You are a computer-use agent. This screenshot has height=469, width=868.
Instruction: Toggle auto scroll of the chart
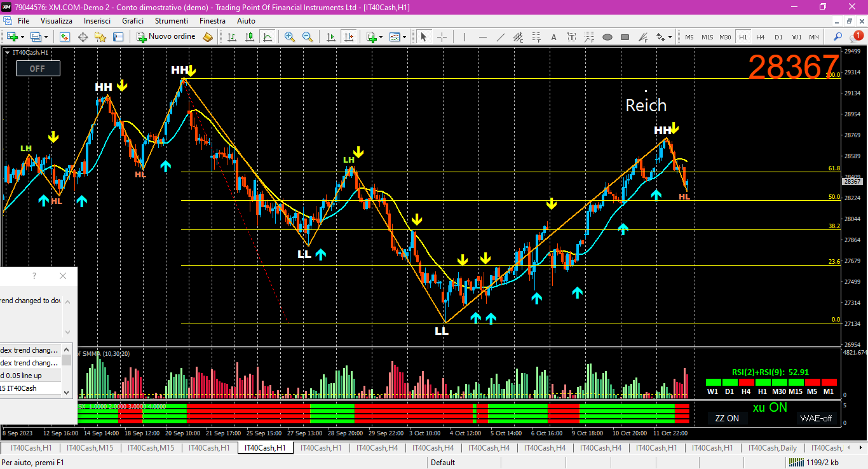click(x=330, y=37)
